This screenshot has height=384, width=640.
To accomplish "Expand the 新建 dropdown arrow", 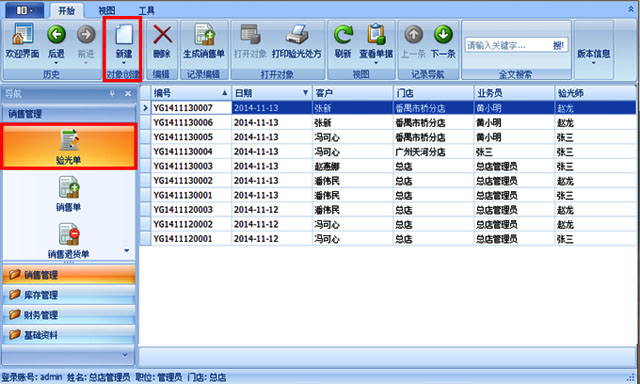I will 124,63.
